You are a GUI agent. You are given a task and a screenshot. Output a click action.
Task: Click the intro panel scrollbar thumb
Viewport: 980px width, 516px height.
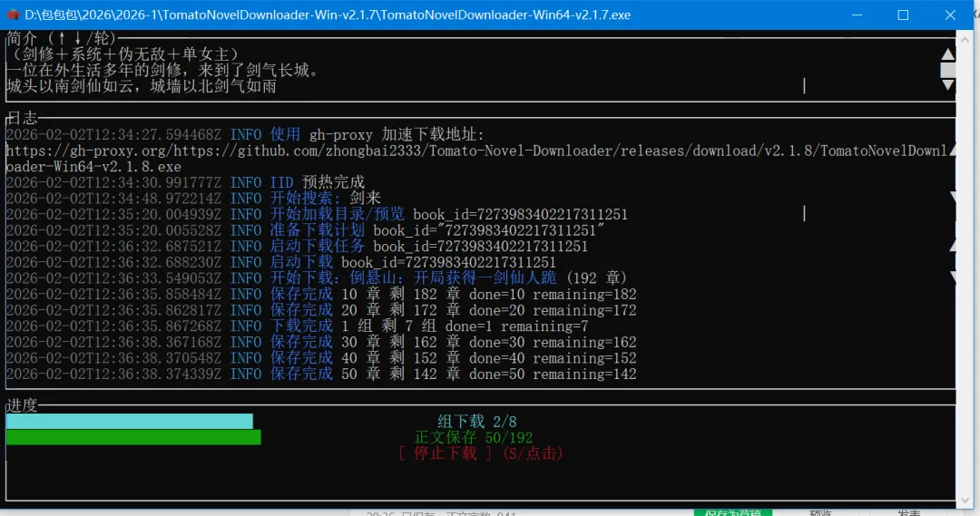click(947, 69)
